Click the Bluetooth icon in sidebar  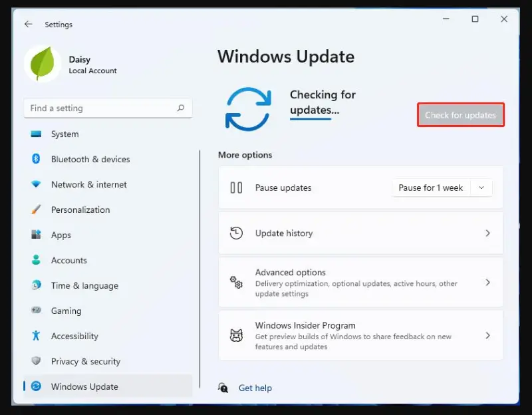click(36, 159)
